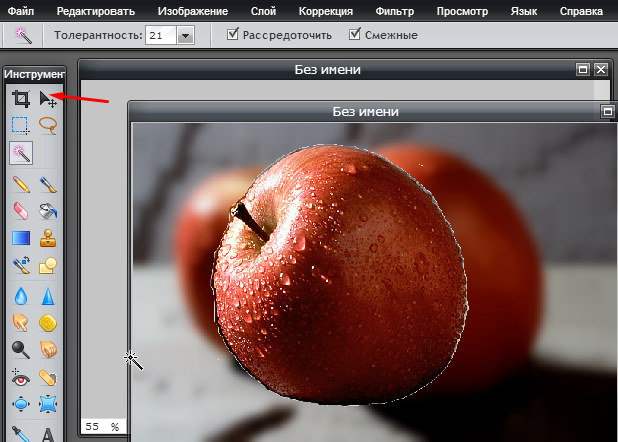Select the Blur droplet tool
618x442 pixels.
20,296
